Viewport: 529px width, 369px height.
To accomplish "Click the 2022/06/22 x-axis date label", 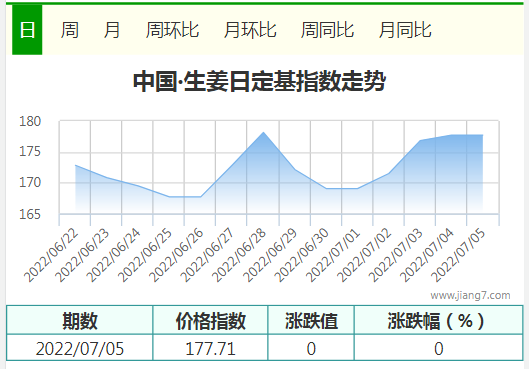I will (x=51, y=255).
